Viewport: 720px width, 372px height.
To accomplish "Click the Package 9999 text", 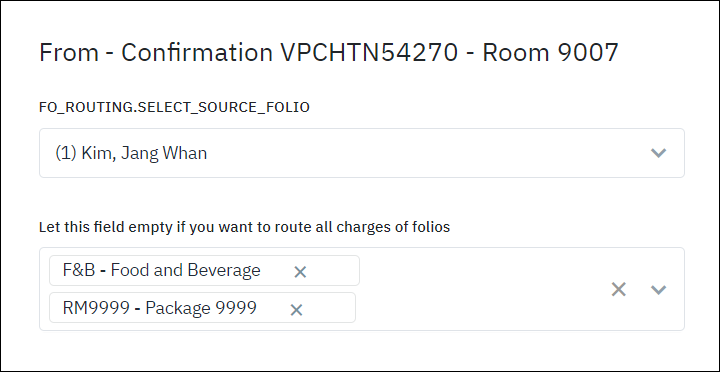I will [201, 308].
